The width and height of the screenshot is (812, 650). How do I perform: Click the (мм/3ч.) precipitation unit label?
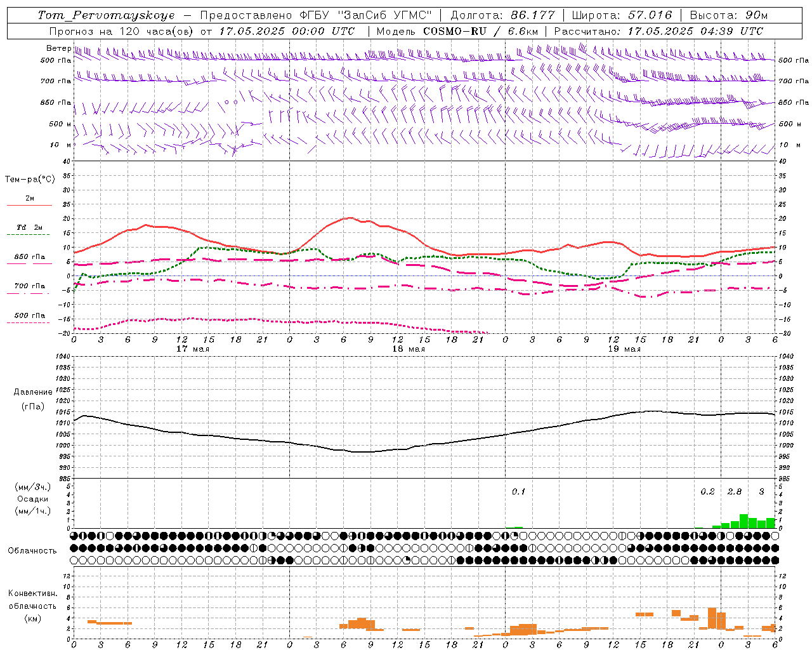pos(33,487)
